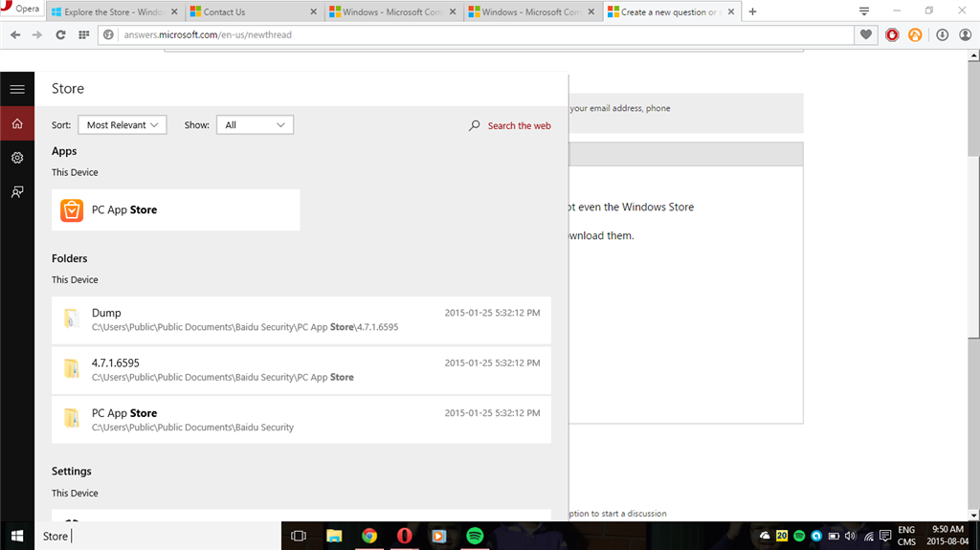Open the PC App Store app result
This screenshot has height=550, width=980.
(x=176, y=210)
